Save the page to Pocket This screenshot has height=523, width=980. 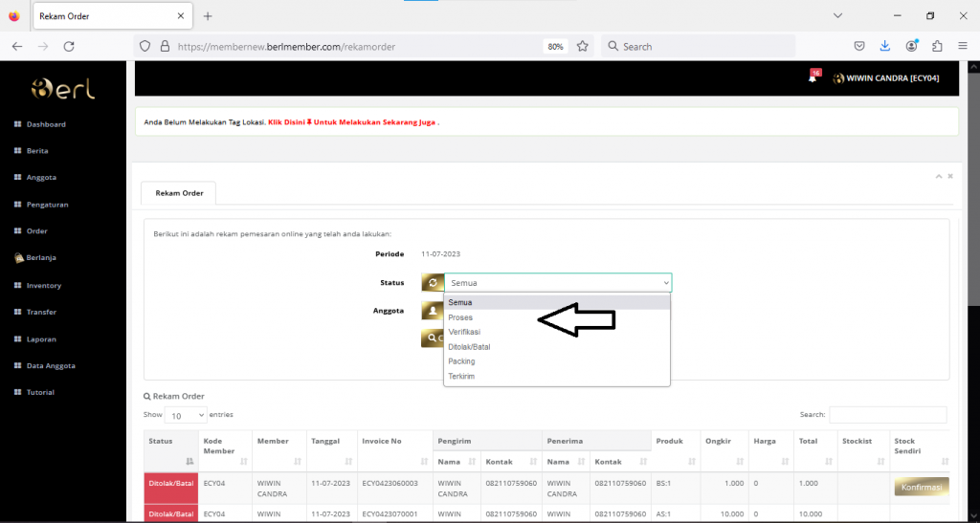pos(859,46)
